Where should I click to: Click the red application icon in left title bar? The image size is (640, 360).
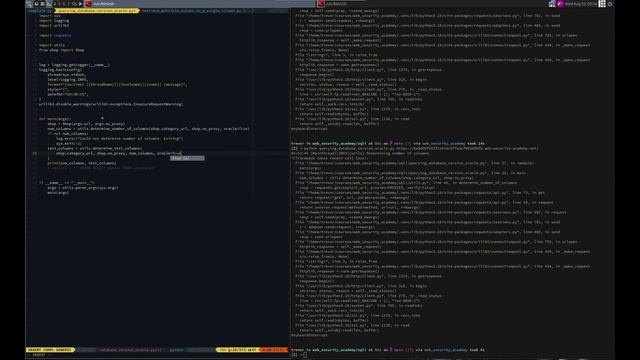(x=89, y=4)
